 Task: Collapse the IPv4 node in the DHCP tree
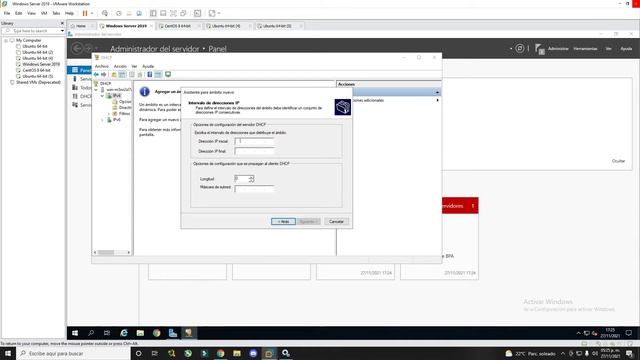102,96
